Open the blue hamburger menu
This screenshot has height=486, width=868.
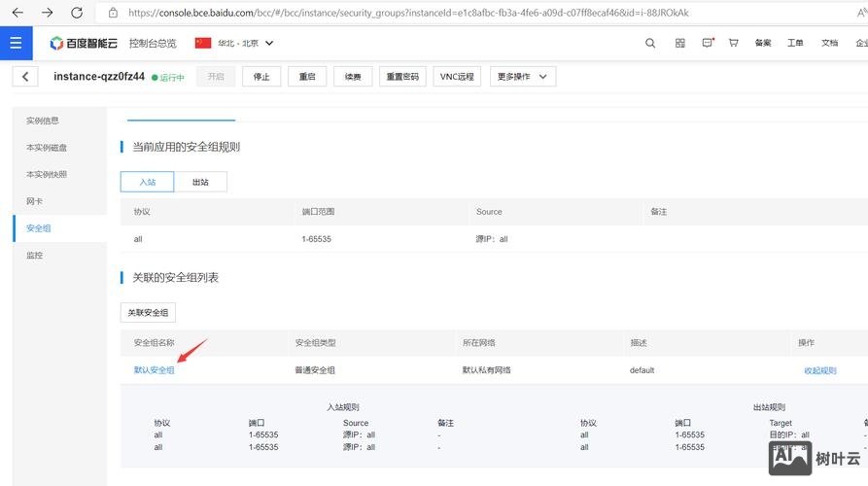(x=17, y=43)
